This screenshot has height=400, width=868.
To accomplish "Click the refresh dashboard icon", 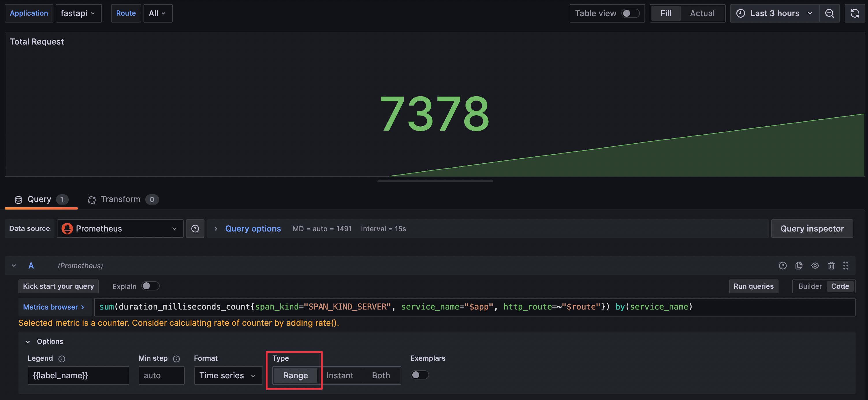I will 854,13.
